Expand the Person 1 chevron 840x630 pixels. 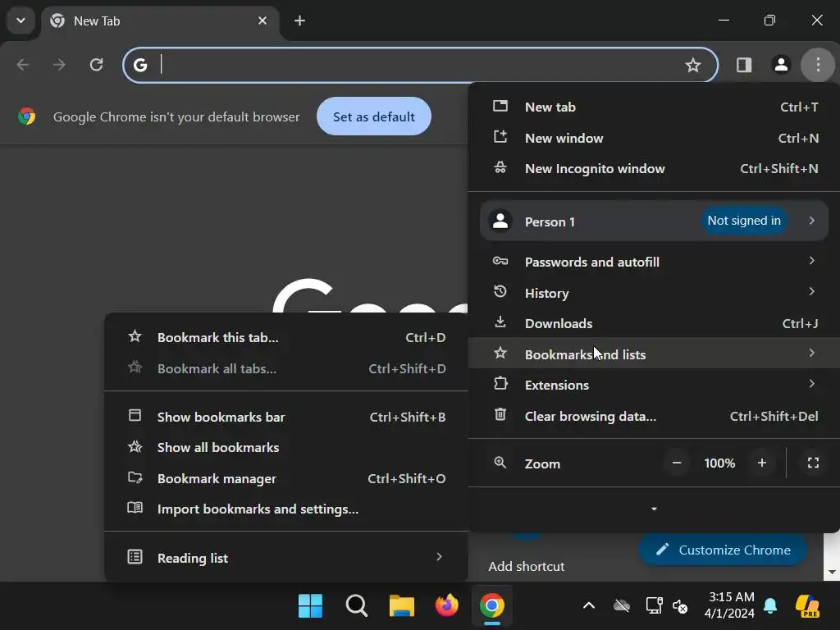(811, 220)
